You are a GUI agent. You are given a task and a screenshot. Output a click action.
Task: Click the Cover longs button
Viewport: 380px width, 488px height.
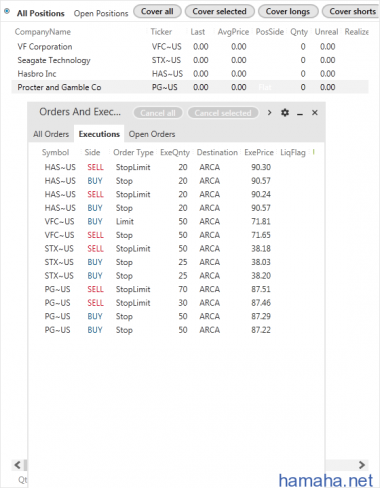pyautogui.click(x=288, y=11)
